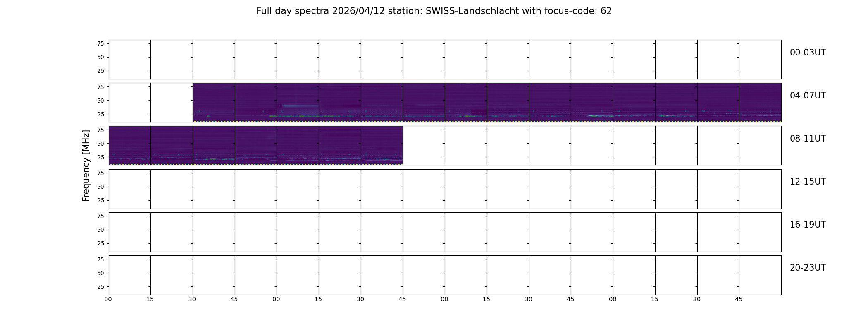Click the purple spectrogram in the 04-07UT row
The width and height of the screenshot is (868, 331).
point(487,102)
